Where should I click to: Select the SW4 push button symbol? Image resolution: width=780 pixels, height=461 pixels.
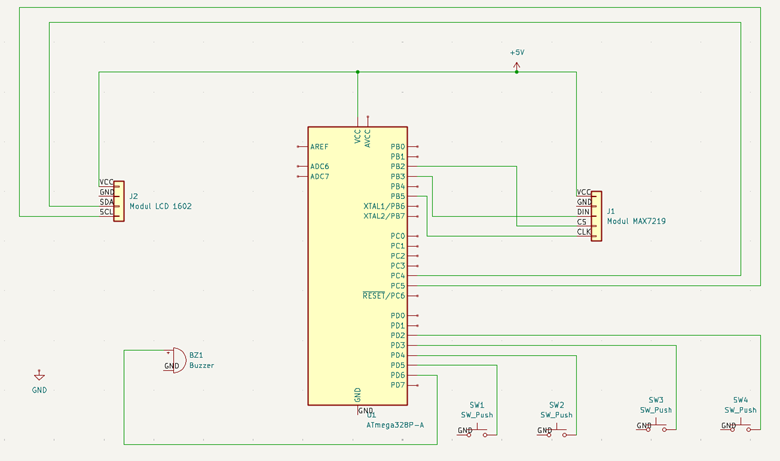click(x=741, y=426)
